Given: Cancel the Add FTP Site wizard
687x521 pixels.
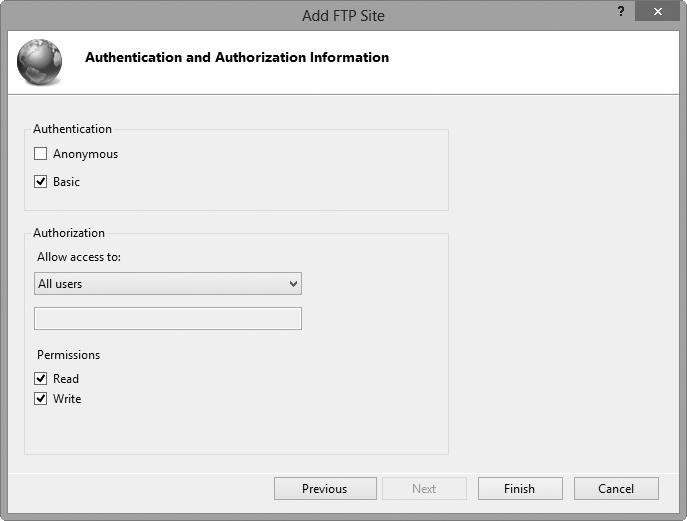Looking at the screenshot, I should tap(616, 489).
